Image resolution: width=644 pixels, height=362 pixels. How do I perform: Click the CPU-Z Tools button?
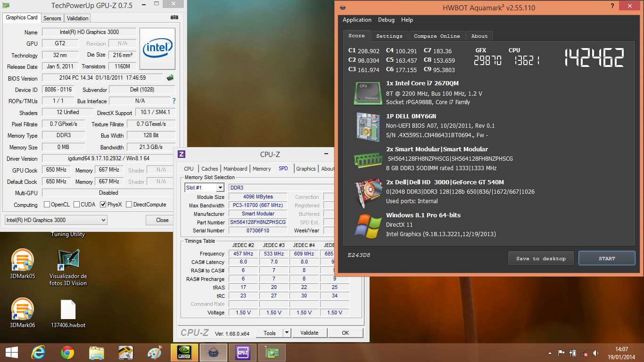coord(270,333)
